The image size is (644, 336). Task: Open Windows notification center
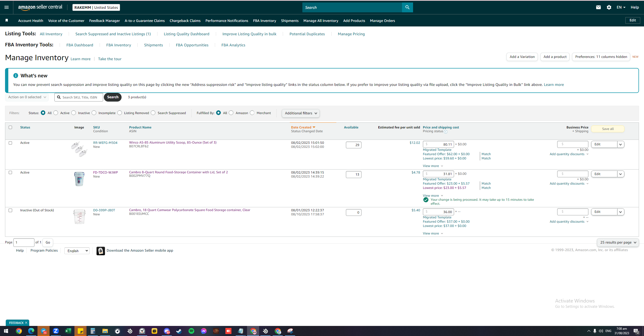click(636, 331)
